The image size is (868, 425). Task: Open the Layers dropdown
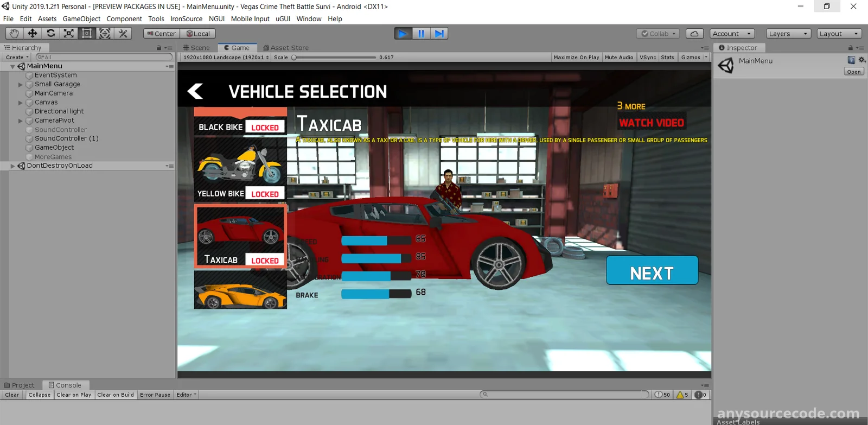click(788, 34)
